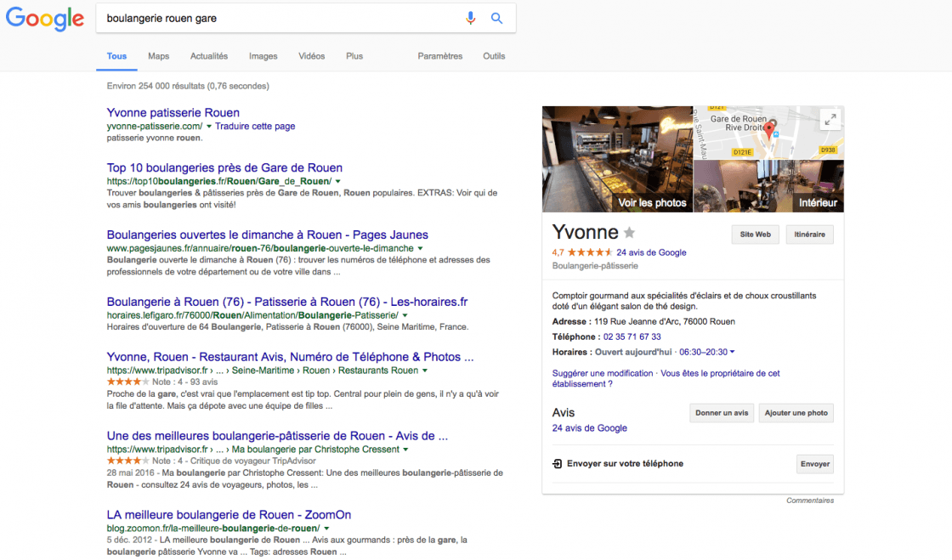Image resolution: width=952 pixels, height=560 pixels.
Task: Expand the arrow after Restaurants Rouen breadcrumb
Action: point(425,371)
